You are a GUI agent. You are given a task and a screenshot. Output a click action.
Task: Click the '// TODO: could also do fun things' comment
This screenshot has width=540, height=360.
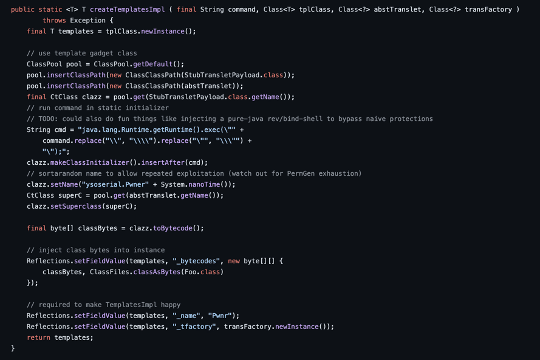click(229, 119)
